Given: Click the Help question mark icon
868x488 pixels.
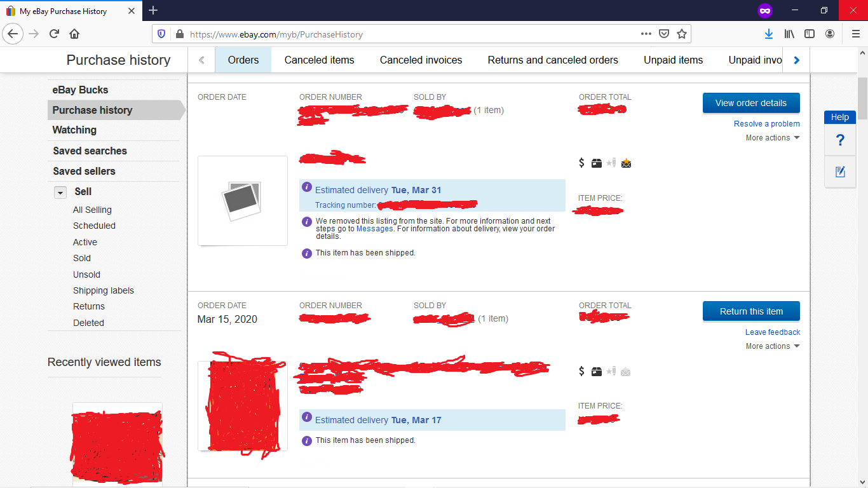Looking at the screenshot, I should [x=840, y=140].
